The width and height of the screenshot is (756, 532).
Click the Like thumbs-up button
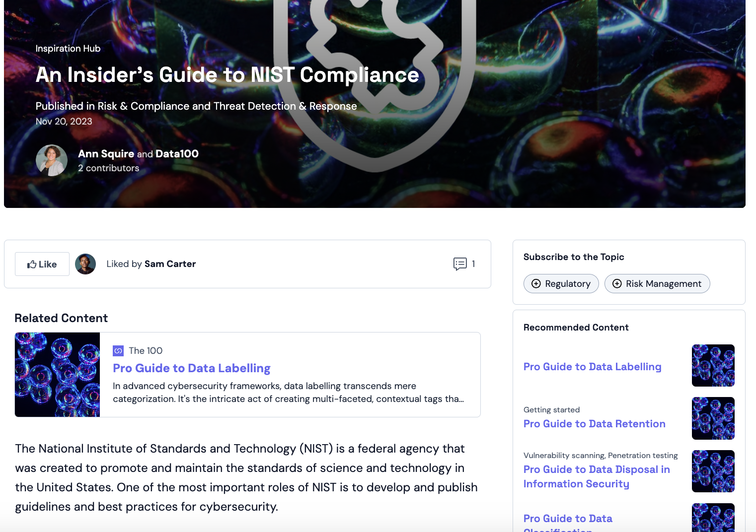(x=42, y=264)
